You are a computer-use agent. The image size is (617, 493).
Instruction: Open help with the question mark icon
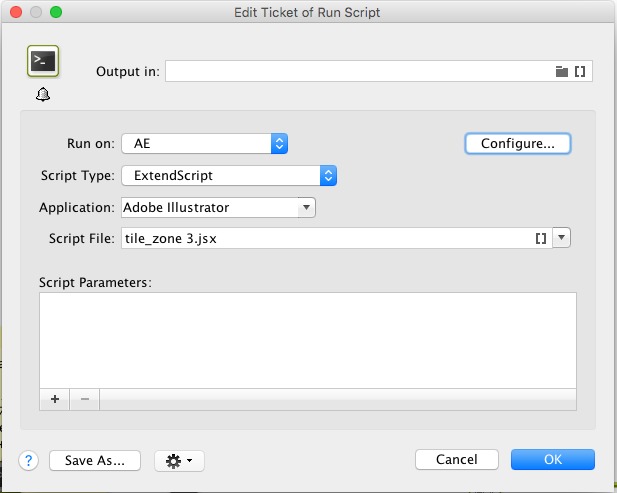[x=29, y=460]
